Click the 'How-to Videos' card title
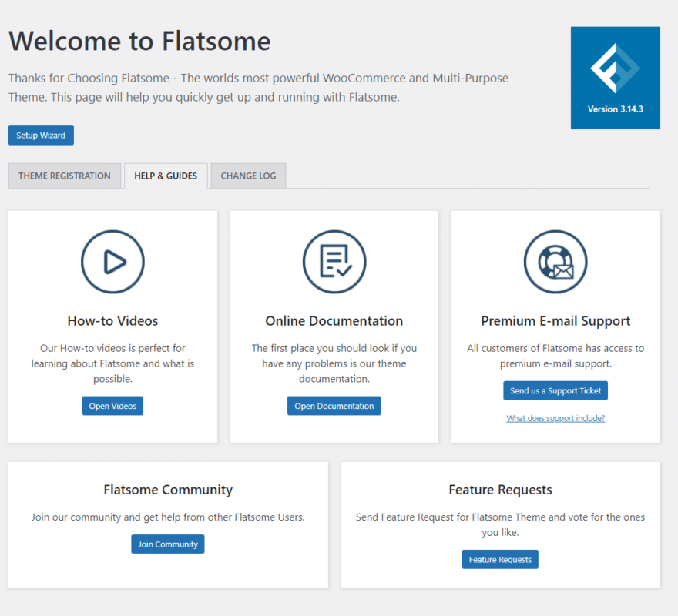Viewport: 678px width, 616px height. [x=112, y=321]
